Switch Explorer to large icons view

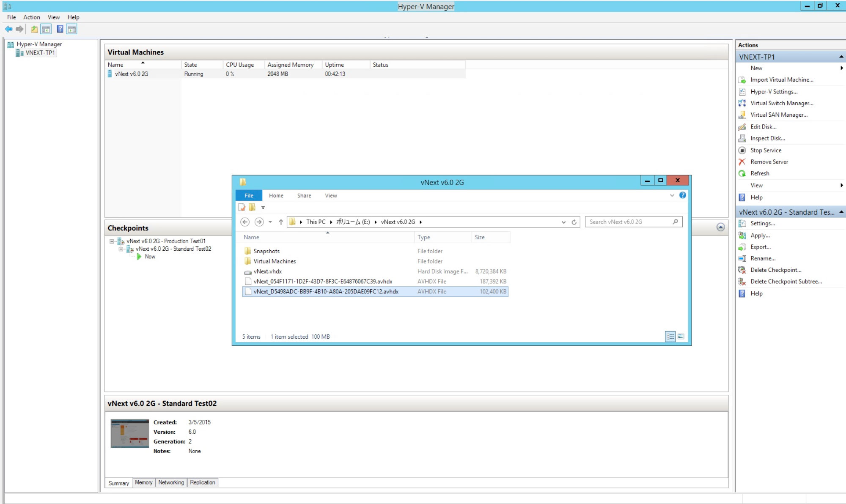[681, 337]
